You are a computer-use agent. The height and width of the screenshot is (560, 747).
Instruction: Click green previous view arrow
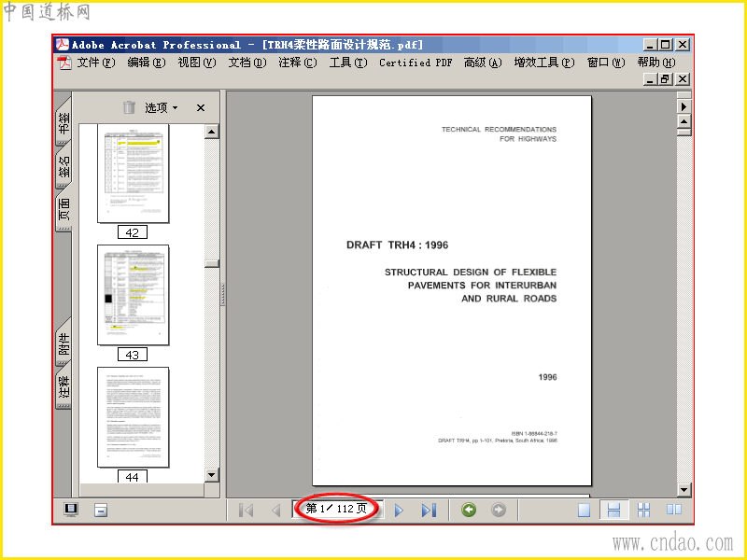(x=469, y=510)
